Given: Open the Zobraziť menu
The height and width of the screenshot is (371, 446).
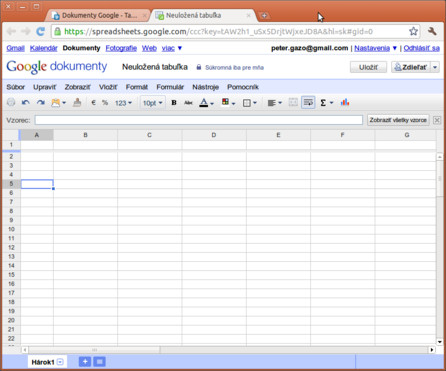Looking at the screenshot, I should click(78, 87).
